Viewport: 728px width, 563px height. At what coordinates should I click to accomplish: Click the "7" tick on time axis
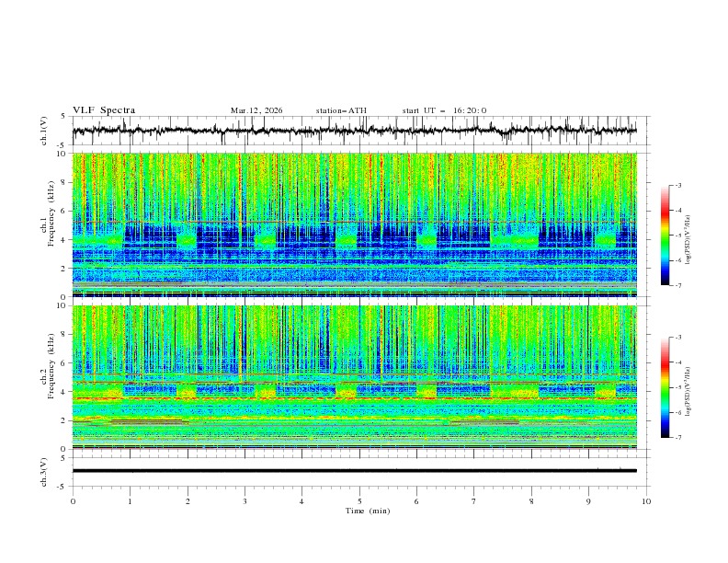(x=474, y=501)
